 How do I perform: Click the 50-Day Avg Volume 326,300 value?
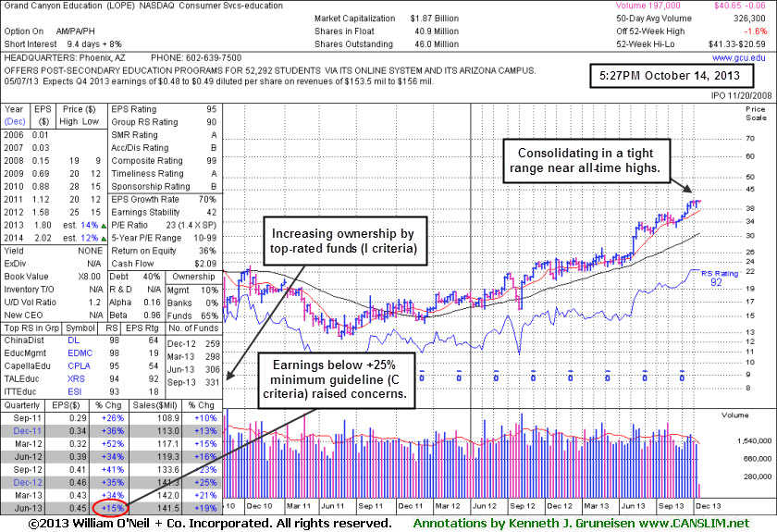[x=750, y=19]
